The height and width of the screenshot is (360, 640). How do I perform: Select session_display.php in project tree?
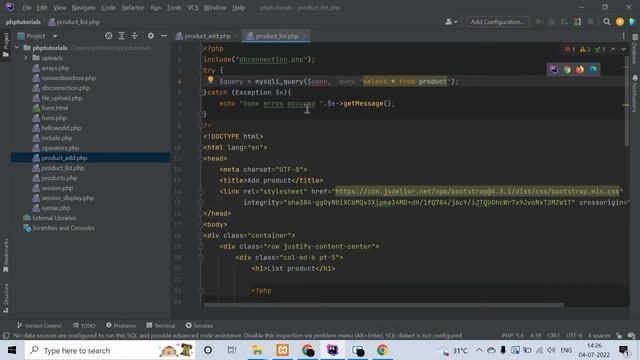pyautogui.click(x=67, y=198)
